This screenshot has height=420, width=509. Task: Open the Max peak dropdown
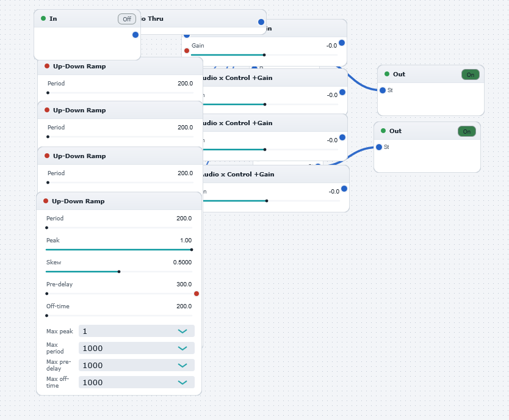tap(137, 331)
